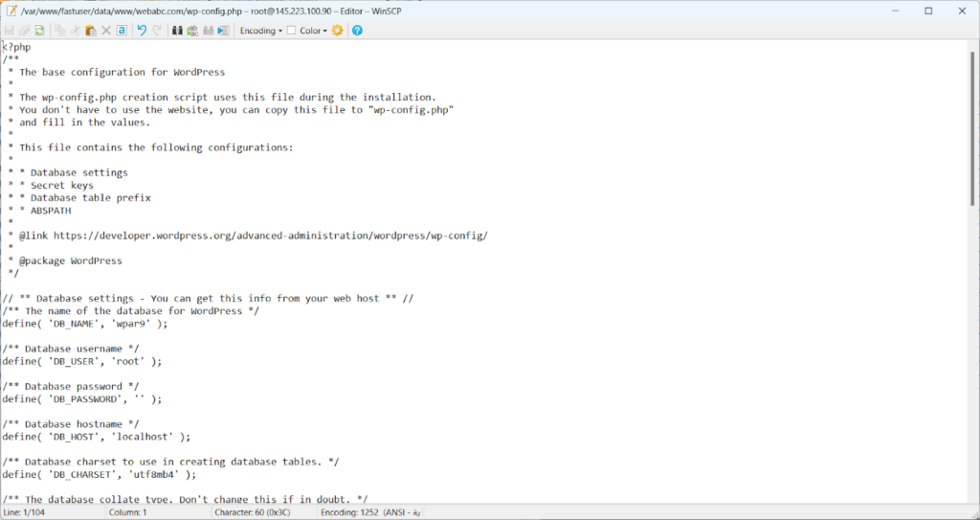Screen dimensions: 980x520
Task: Click the "/** Database password */" comment
Action: (x=71, y=386)
